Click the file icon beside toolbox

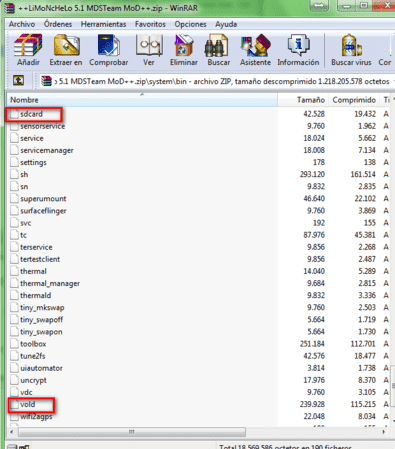[14, 344]
